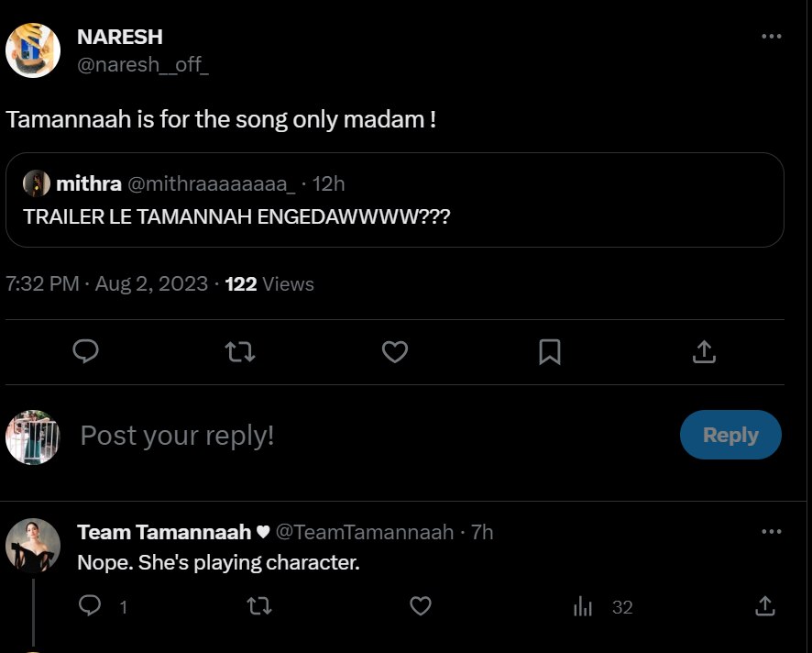
Task: Open the @naresh__off_ handle link
Action: (142, 65)
